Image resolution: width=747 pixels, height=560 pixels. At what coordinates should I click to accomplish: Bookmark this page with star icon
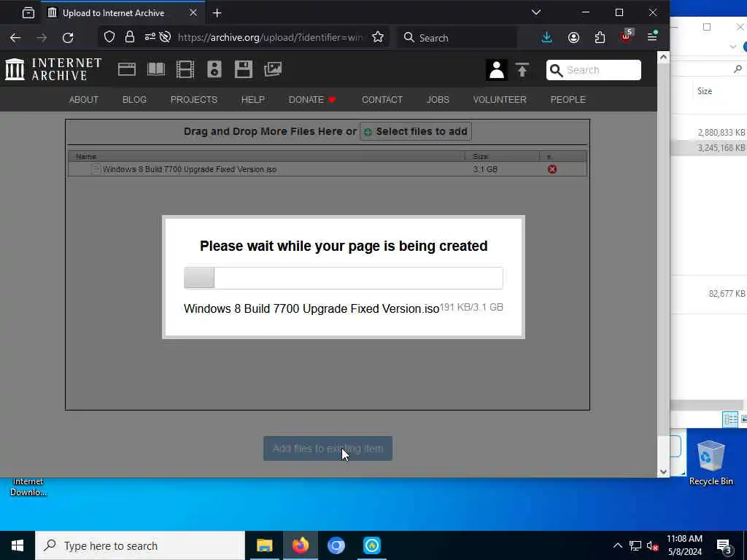coord(378,37)
